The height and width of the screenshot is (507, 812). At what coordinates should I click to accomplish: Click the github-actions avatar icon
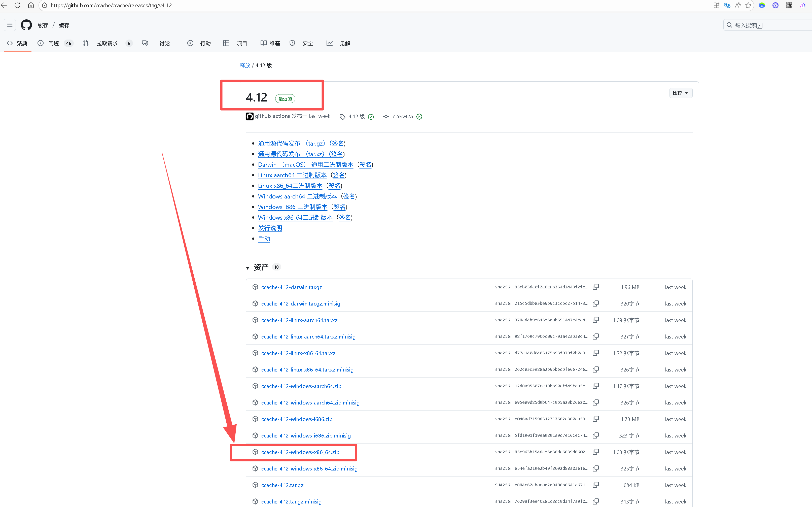pos(250,116)
